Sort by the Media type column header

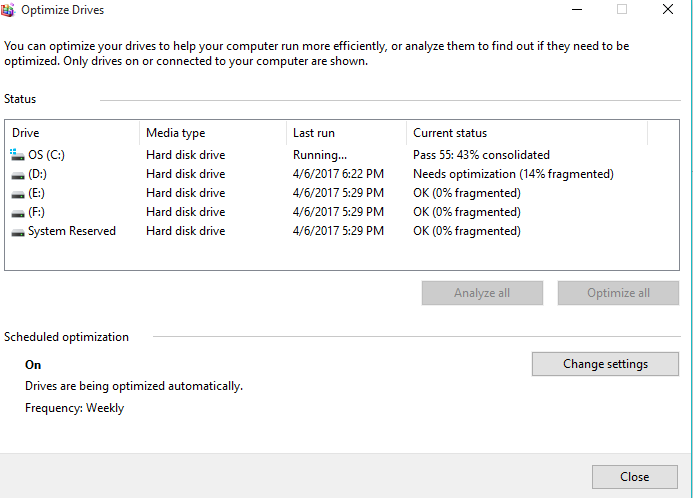point(213,133)
